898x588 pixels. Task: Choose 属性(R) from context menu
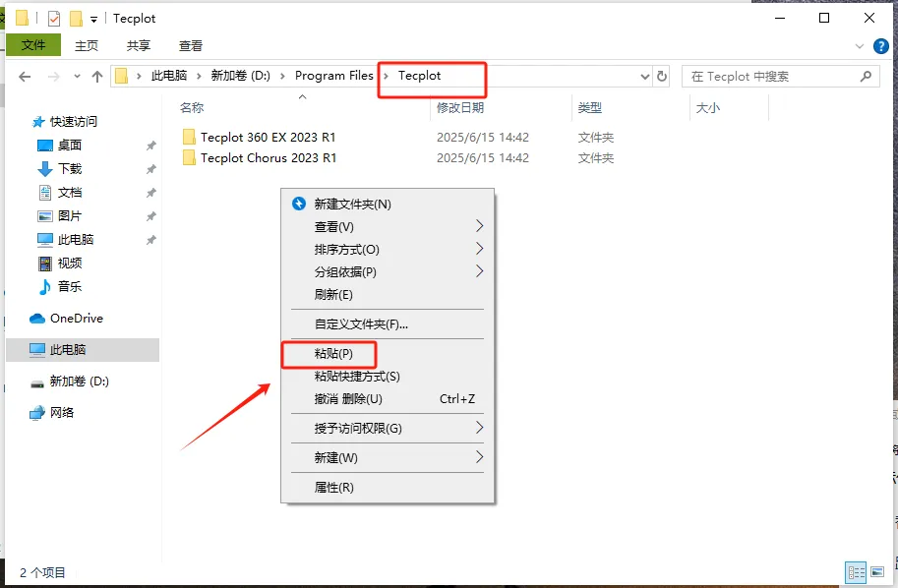[x=388, y=488]
